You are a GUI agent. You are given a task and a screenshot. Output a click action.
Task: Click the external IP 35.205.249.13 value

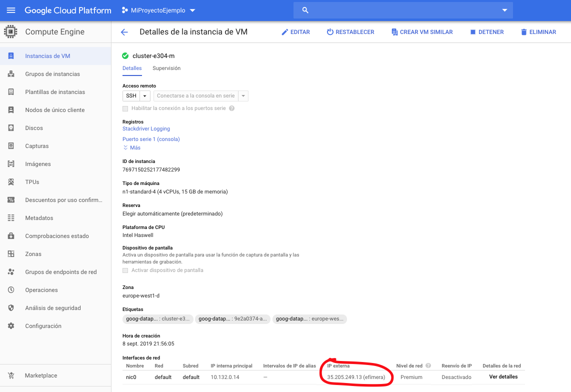(x=356, y=377)
